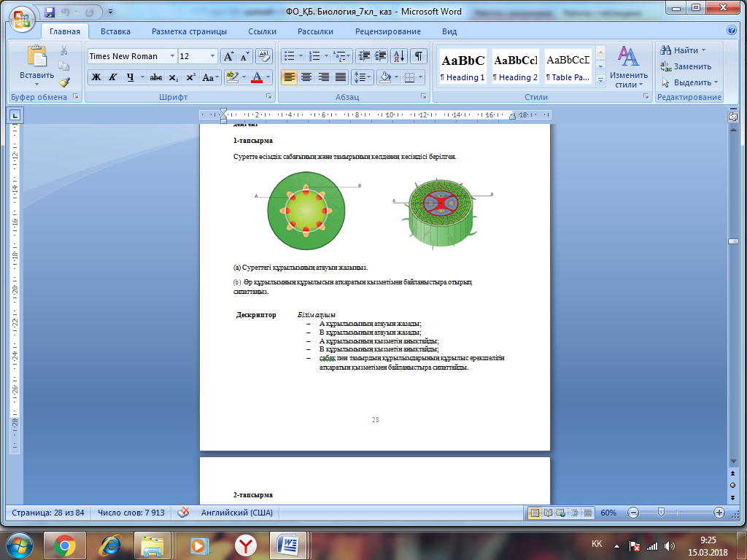Align text right

tap(323, 77)
